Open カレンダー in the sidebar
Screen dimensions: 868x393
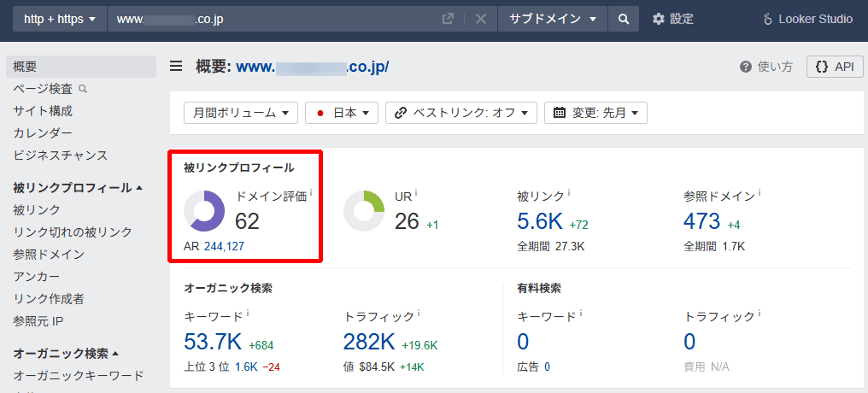pyautogui.click(x=43, y=132)
